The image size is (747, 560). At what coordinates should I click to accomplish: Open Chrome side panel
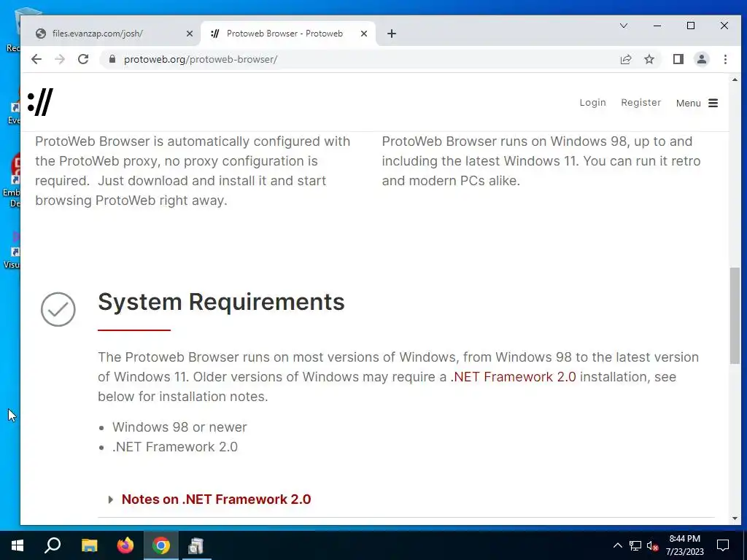pos(678,59)
